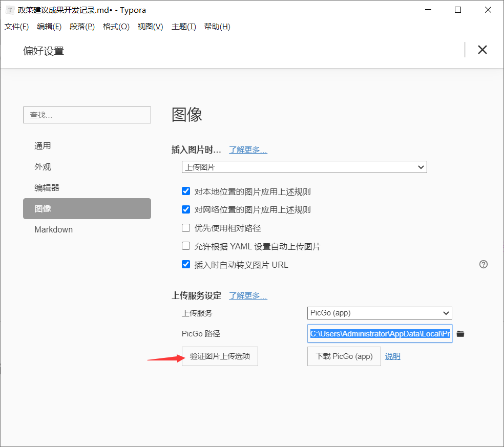The height and width of the screenshot is (447, 504).
Task: Enable the prefer relative path option
Action: pos(186,228)
